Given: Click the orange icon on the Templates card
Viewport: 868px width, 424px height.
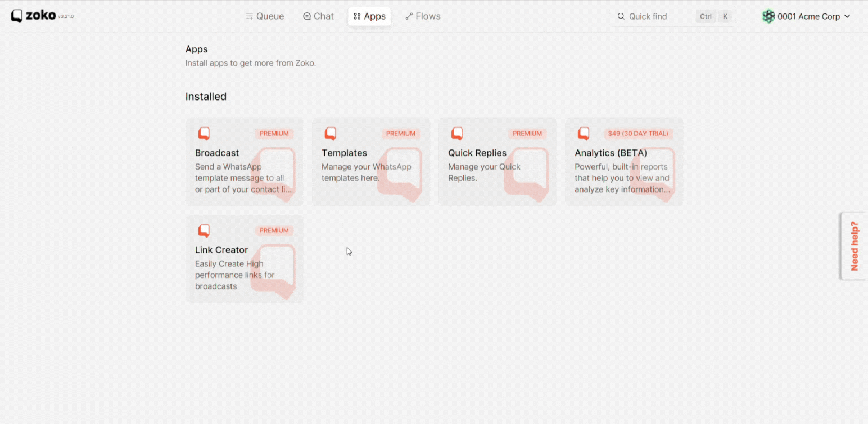Looking at the screenshot, I should [x=331, y=134].
